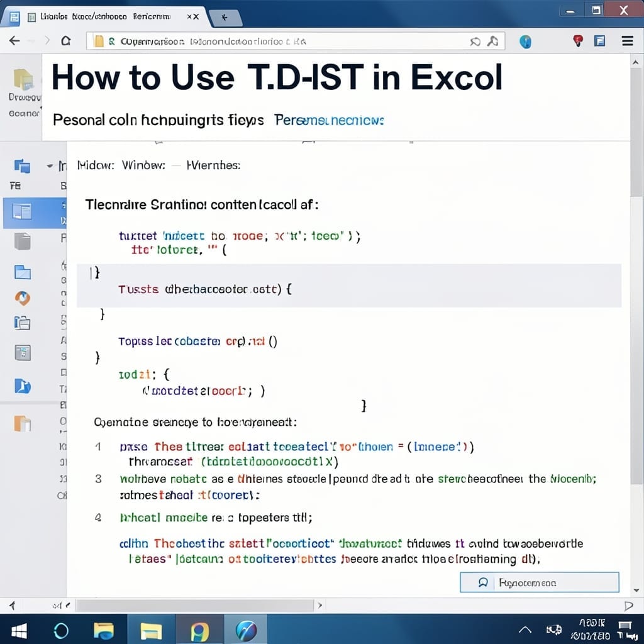Click the 'Wernbes:' menu label
The height and width of the screenshot is (644, 644).
tap(214, 165)
